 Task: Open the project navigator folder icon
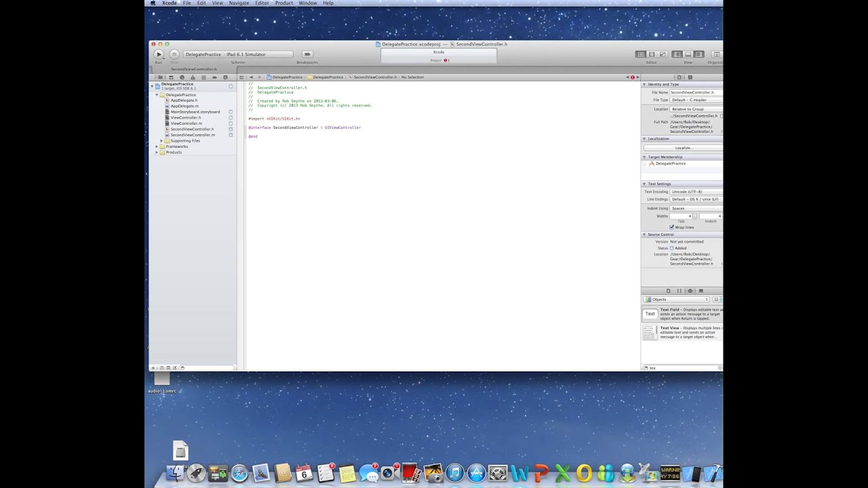160,77
